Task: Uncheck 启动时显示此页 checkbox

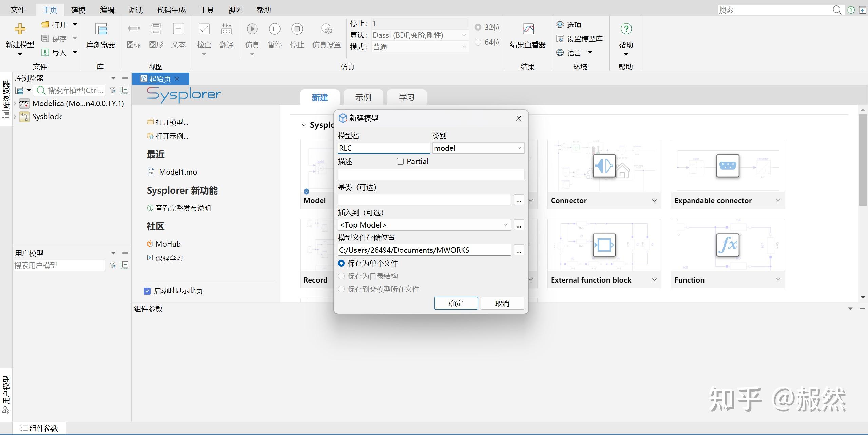Action: tap(147, 291)
